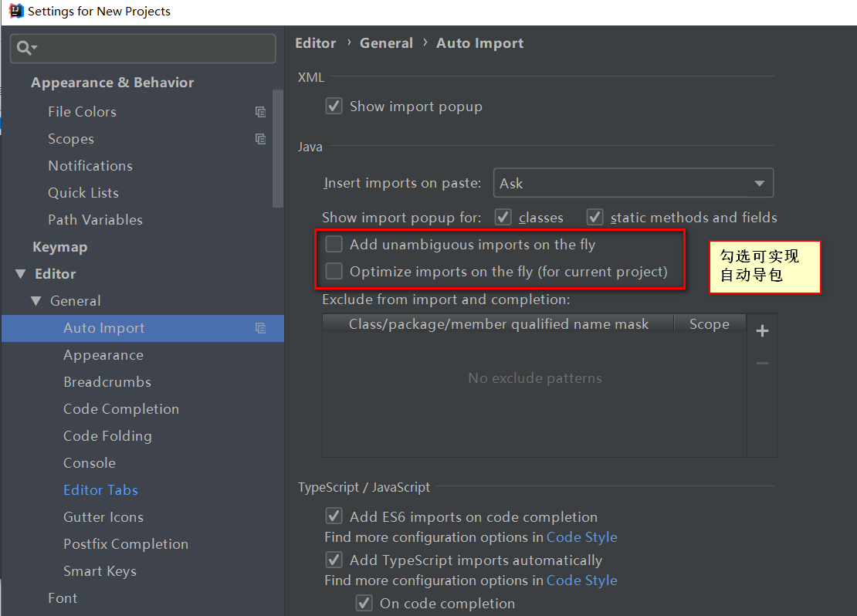This screenshot has height=616, width=857.
Task: Open Breadcrumbs settings
Action: [107, 382]
